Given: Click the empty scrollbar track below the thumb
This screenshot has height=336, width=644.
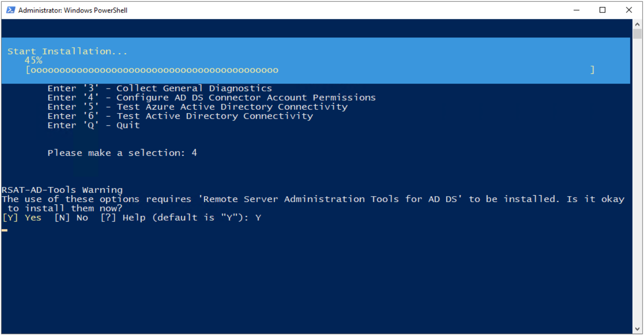Looking at the screenshot, I should point(637,182).
